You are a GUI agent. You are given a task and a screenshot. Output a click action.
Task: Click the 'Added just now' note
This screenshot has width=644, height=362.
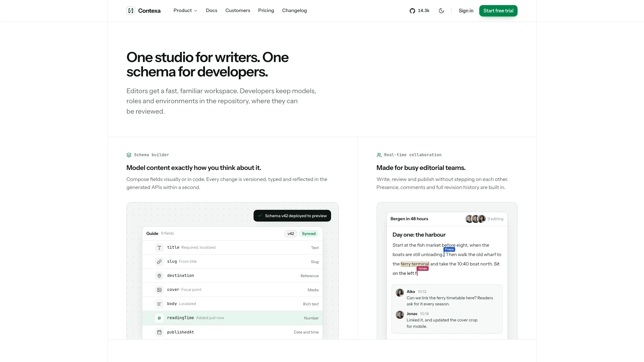210,318
